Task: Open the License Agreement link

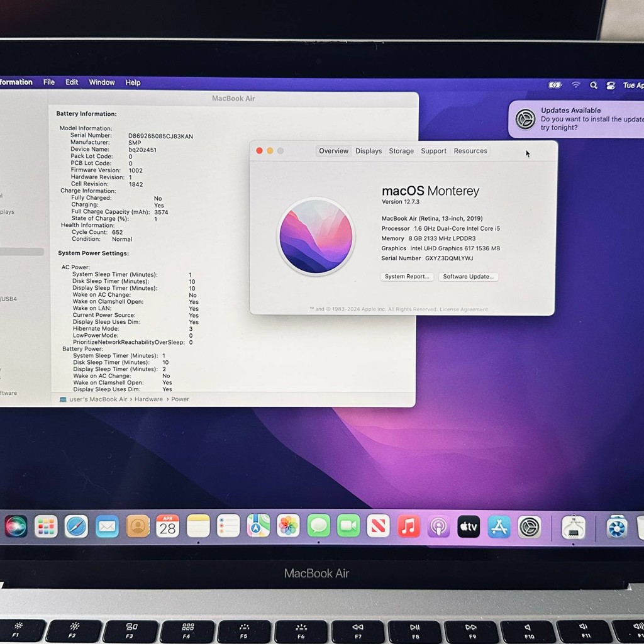Action: (464, 309)
